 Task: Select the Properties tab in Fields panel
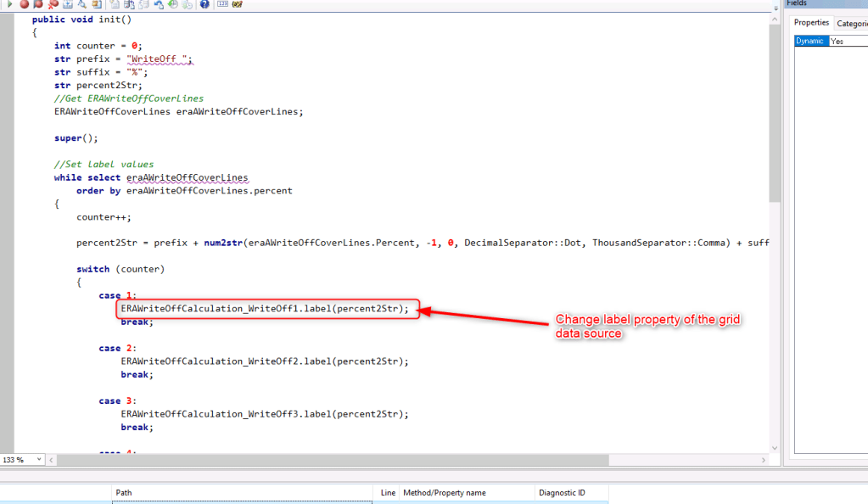[811, 22]
